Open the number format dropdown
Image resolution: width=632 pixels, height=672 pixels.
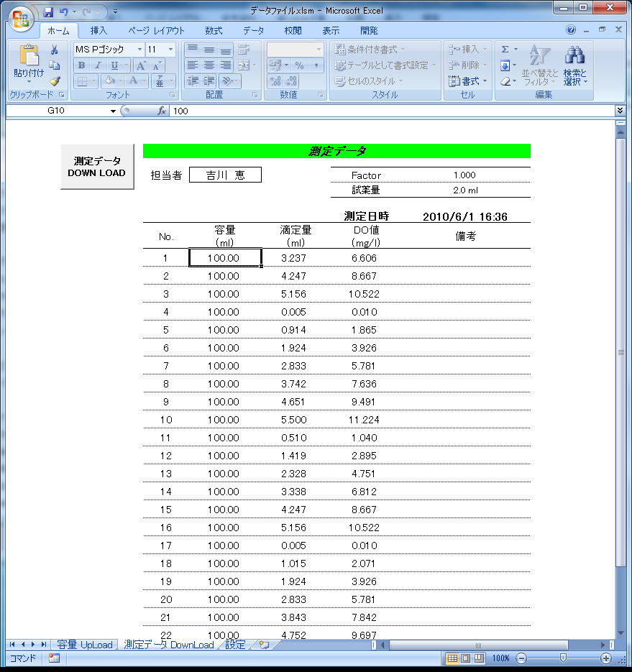tap(319, 50)
